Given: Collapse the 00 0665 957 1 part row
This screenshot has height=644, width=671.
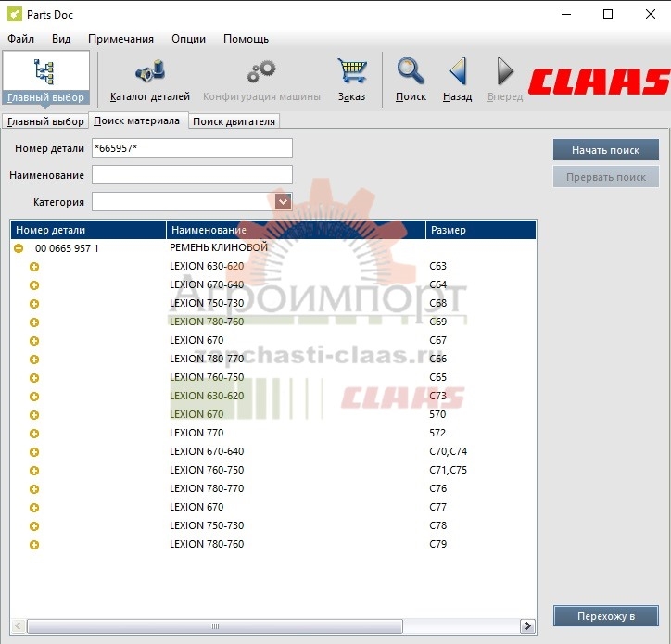Looking at the screenshot, I should 19,248.
